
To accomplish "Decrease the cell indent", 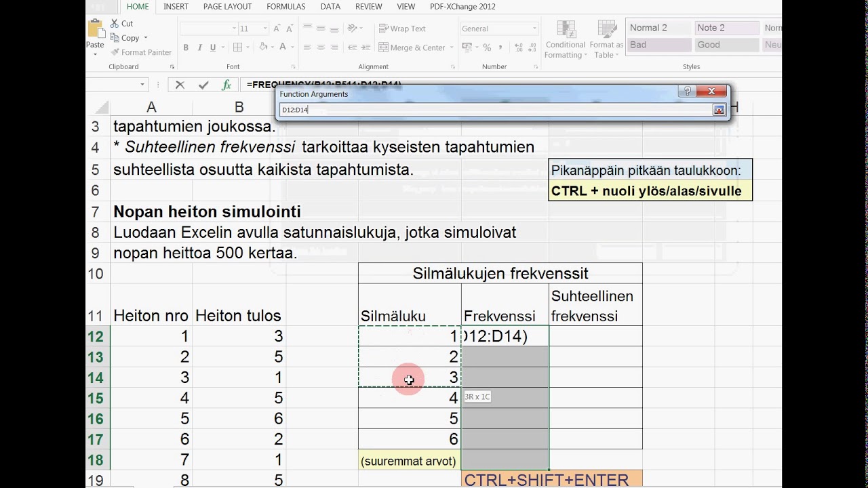I will 351,47.
